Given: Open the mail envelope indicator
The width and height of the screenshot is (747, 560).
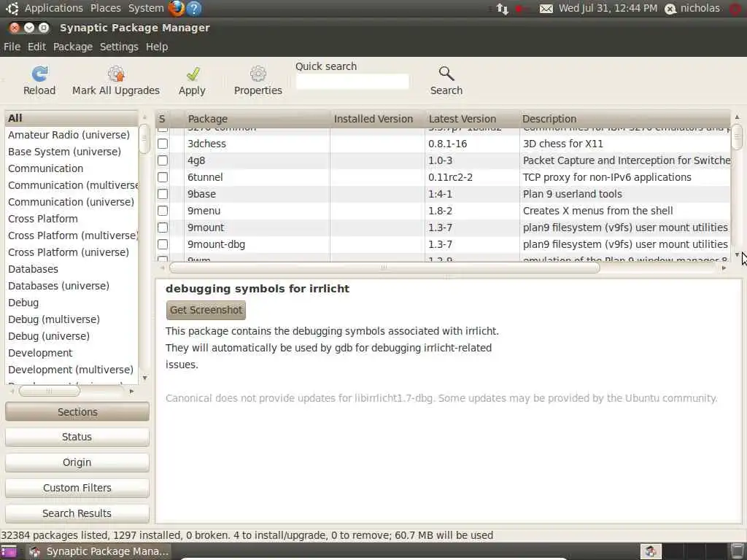Looking at the screenshot, I should click(546, 9).
